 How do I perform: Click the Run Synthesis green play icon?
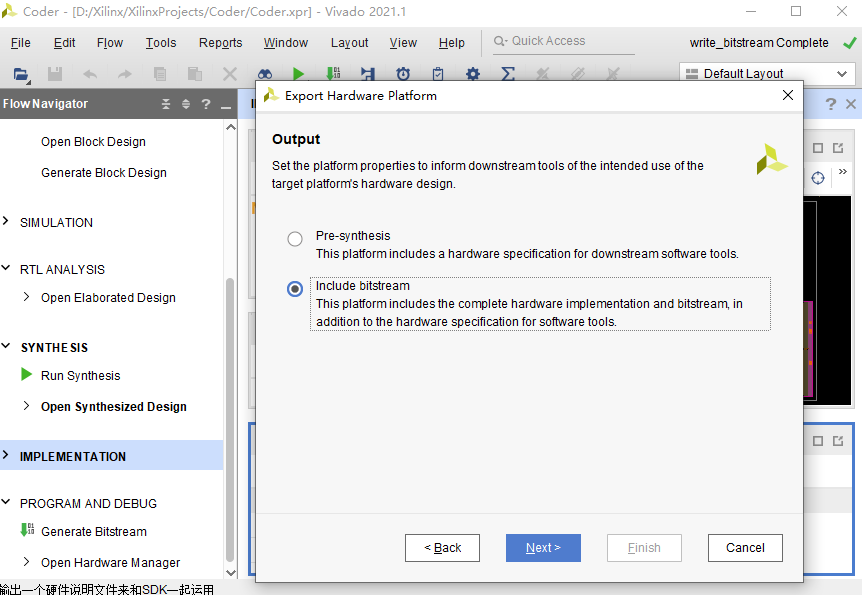tap(27, 375)
